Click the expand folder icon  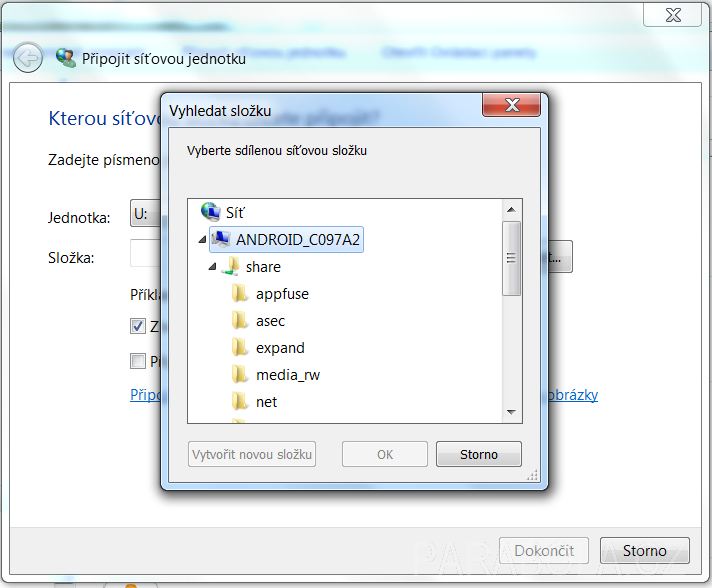pyautogui.click(x=240, y=347)
